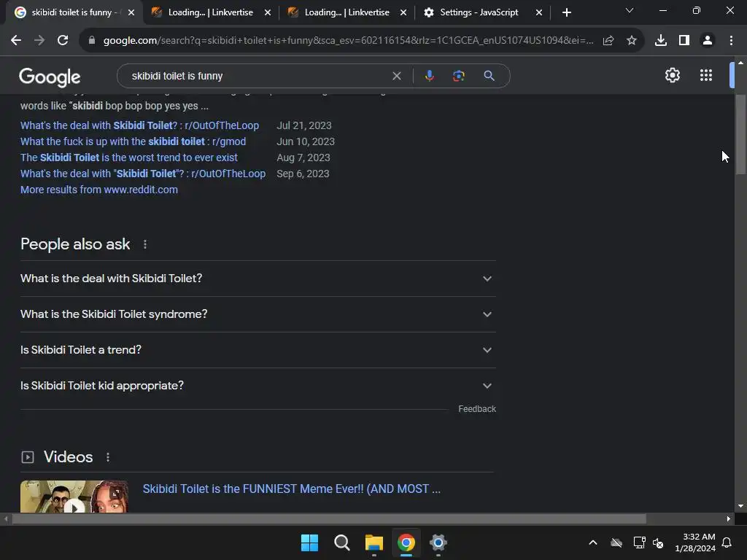Screen dimensions: 747x560
Task: Open the Chrome downloads icon
Action: (660, 41)
